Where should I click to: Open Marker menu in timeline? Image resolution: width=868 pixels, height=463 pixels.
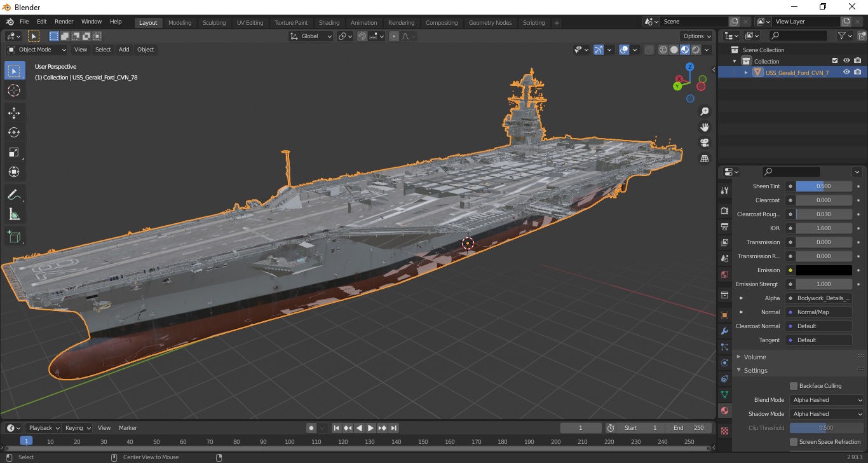pos(128,428)
